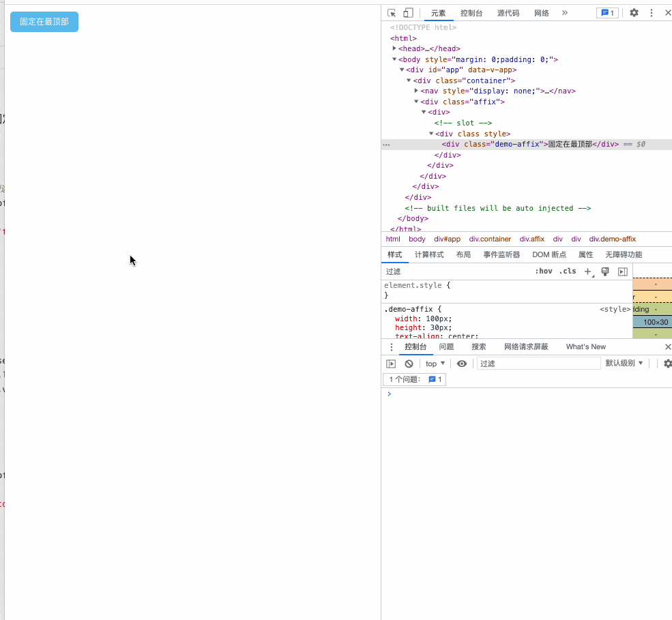Toggle the .cls class editor
This screenshot has width=672, height=620.
[x=568, y=271]
